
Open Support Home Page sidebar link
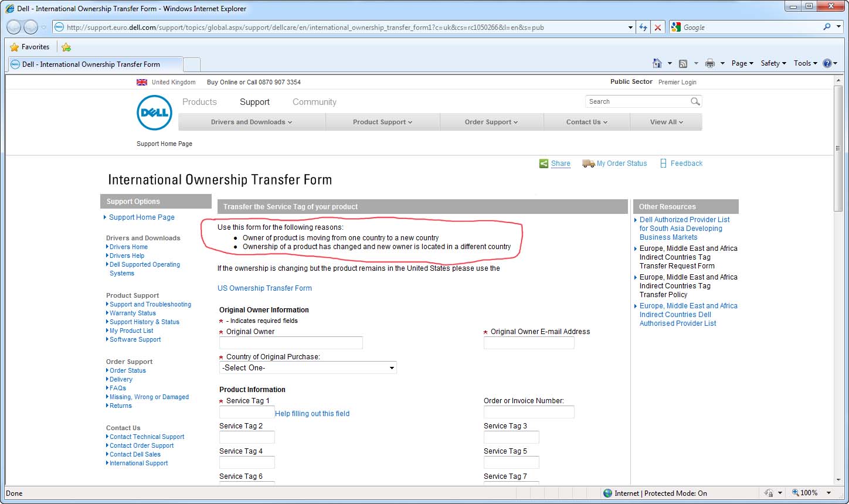coord(142,217)
